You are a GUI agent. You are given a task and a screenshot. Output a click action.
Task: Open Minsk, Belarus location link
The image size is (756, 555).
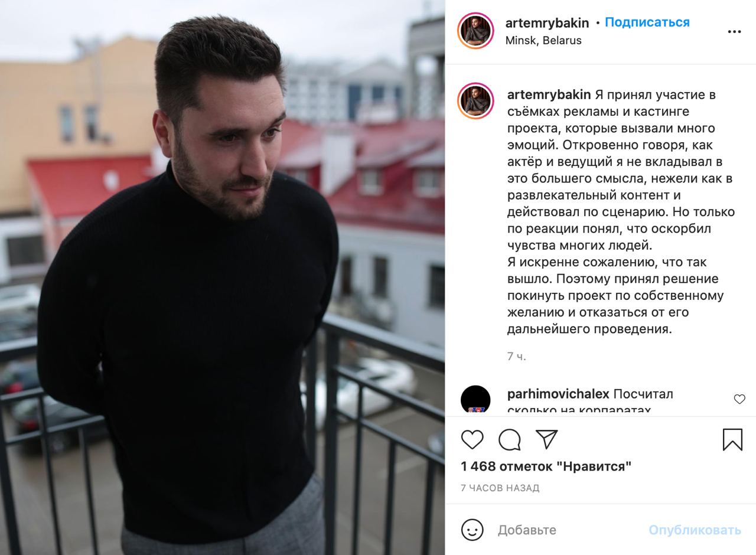(543, 41)
